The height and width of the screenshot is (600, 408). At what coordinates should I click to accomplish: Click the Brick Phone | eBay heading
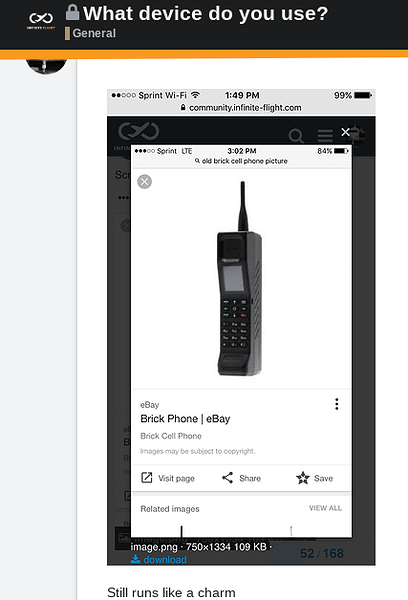coord(185,419)
